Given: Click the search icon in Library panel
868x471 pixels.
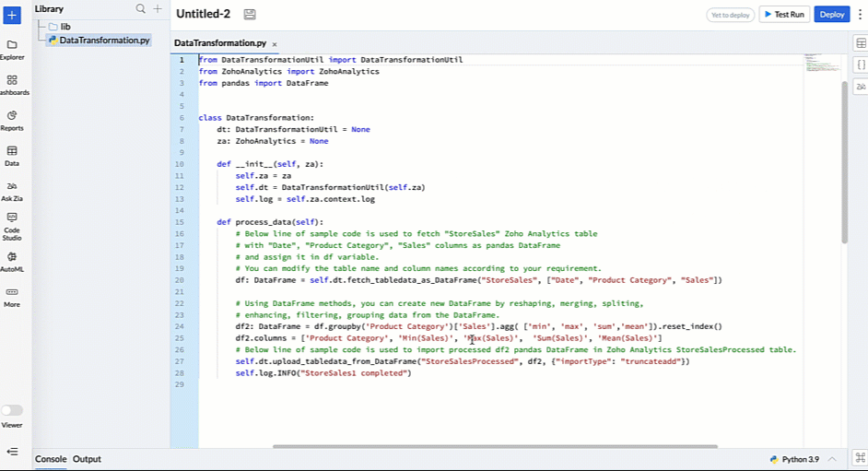Looking at the screenshot, I should tap(141, 9).
